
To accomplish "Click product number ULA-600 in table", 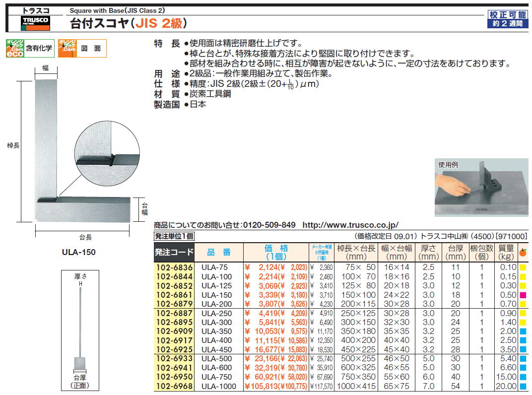I will pos(216,368).
